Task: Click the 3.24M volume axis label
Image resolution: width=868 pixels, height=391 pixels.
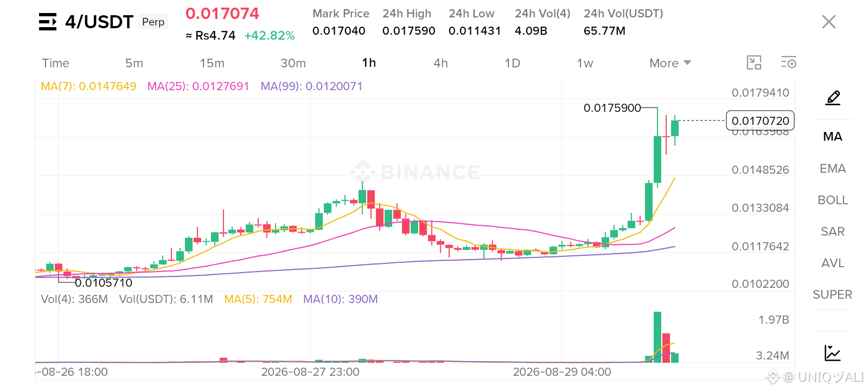Action: (773, 356)
